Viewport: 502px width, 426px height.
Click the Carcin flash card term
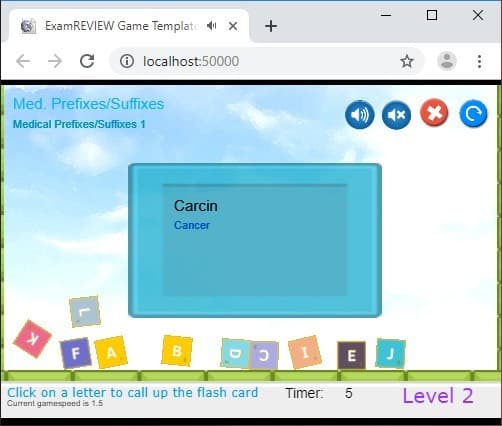196,206
